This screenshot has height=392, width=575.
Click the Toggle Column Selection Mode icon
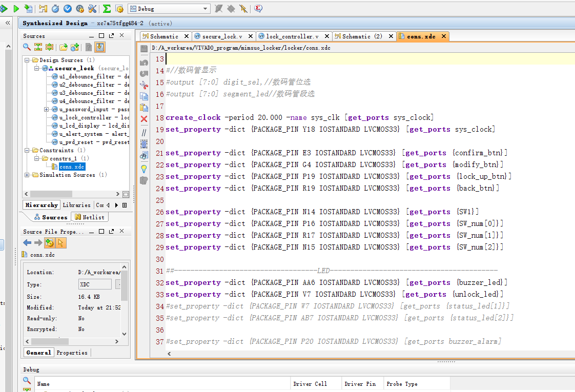[143, 144]
